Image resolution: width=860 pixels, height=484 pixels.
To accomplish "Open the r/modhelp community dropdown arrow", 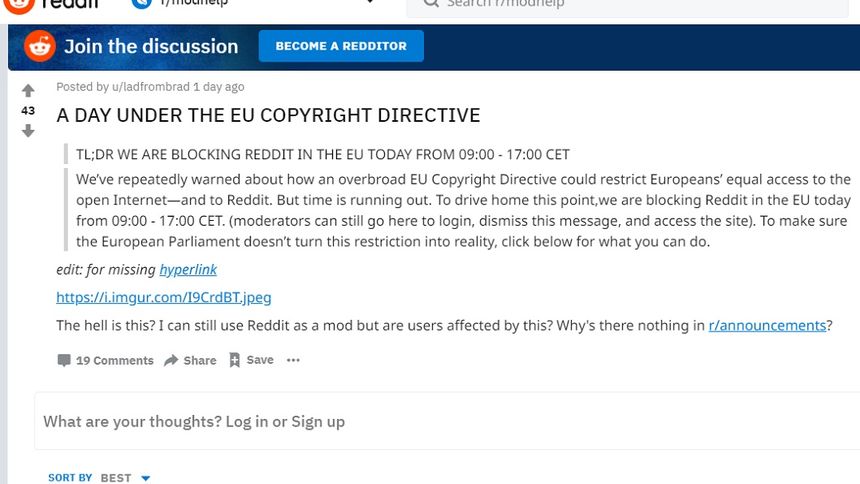I will click(370, 2).
